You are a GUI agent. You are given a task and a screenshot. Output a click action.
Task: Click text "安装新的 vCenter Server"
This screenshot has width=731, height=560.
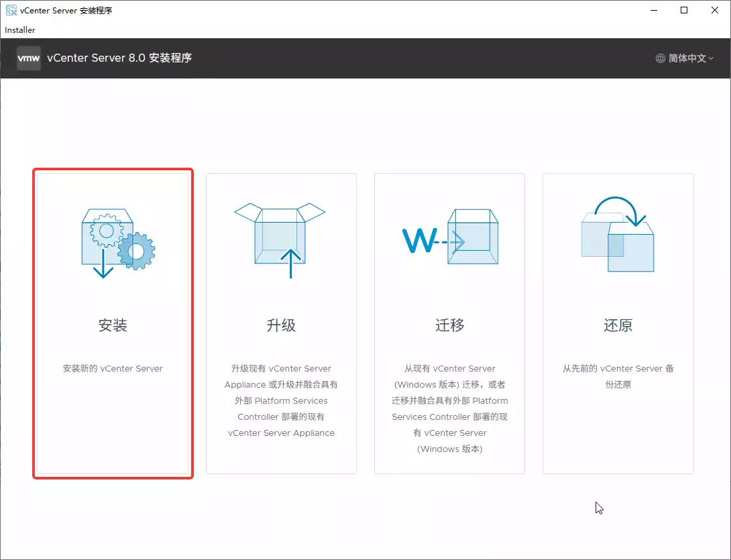[113, 368]
